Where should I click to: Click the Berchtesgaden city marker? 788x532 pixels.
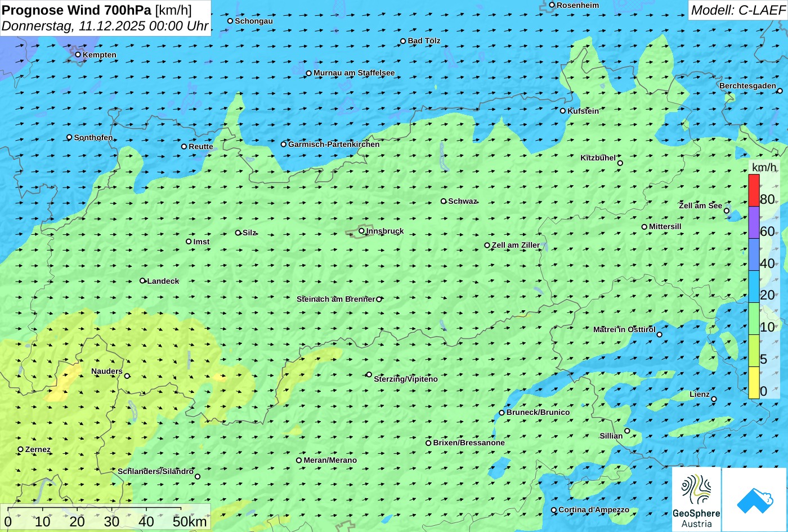[780, 91]
